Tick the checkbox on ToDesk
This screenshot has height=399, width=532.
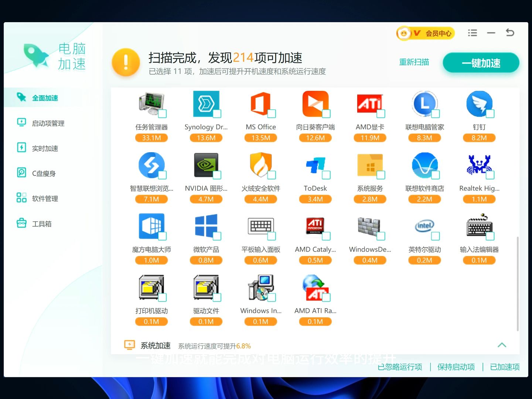pos(326,175)
